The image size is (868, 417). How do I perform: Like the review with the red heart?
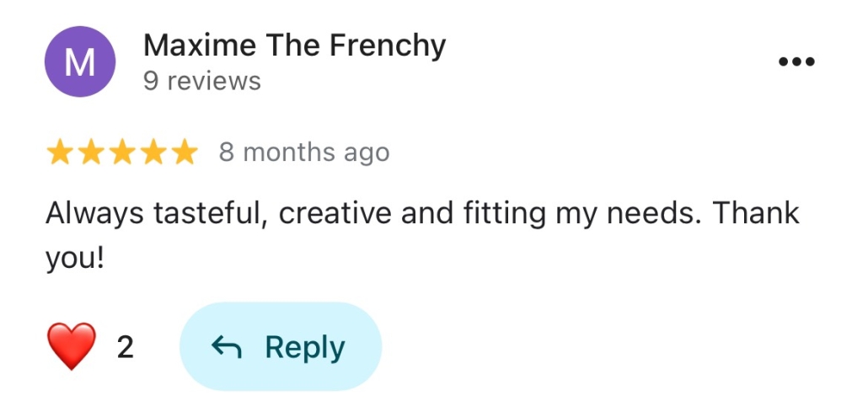[72, 347]
